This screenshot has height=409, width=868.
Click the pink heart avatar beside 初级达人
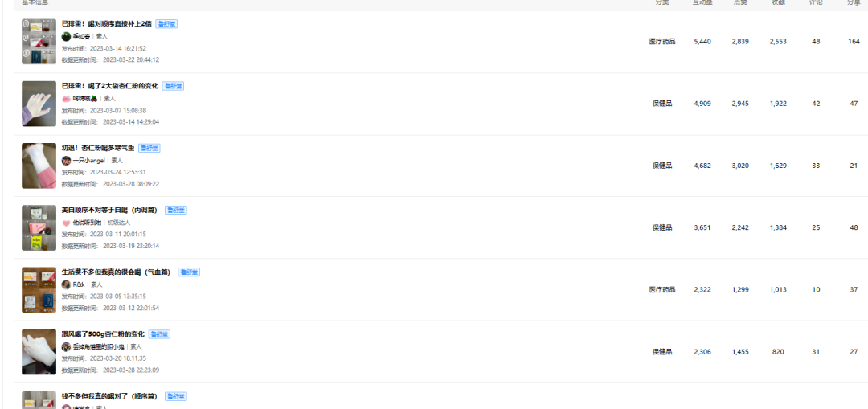coord(66,223)
